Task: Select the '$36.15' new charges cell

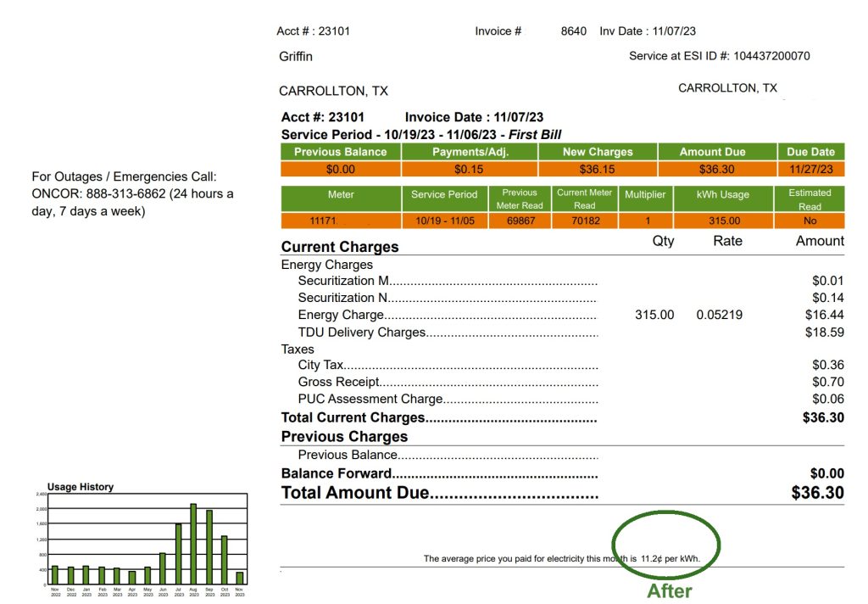Action: pos(598,169)
